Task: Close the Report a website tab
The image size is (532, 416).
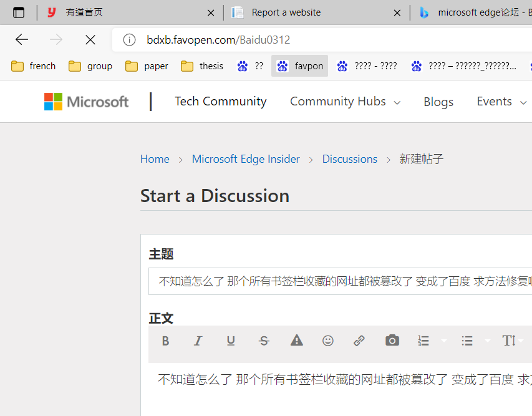Action: pos(397,13)
